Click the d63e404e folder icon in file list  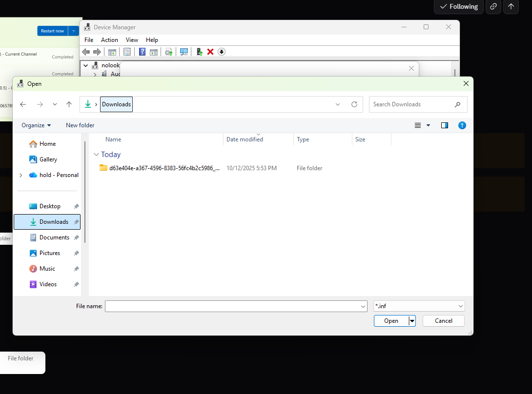[x=103, y=168]
